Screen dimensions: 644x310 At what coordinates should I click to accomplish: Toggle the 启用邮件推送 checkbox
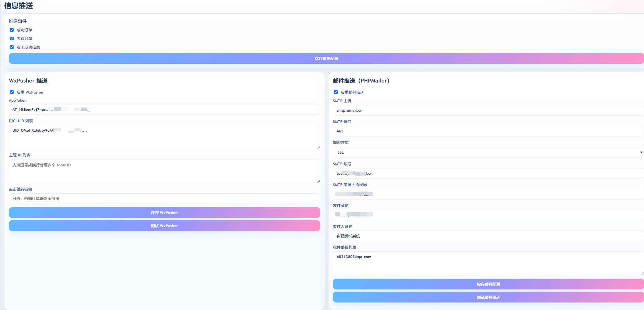[336, 92]
